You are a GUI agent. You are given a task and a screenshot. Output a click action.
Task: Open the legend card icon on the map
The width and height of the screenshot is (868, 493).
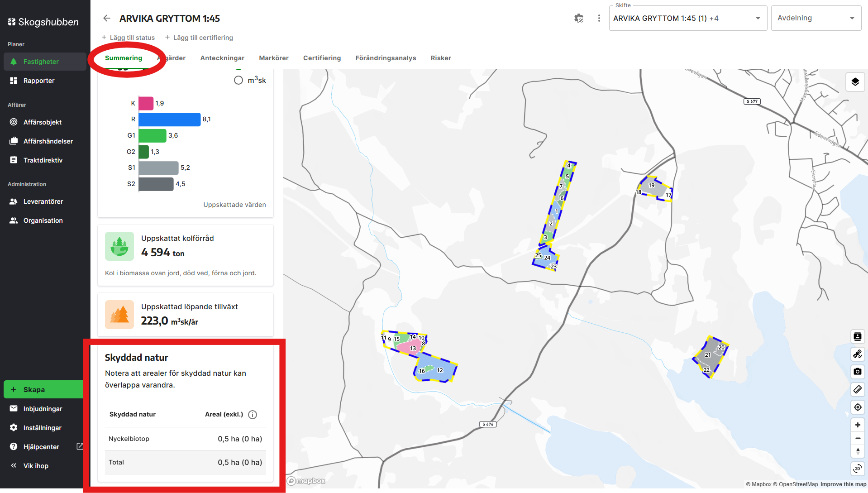tap(858, 336)
